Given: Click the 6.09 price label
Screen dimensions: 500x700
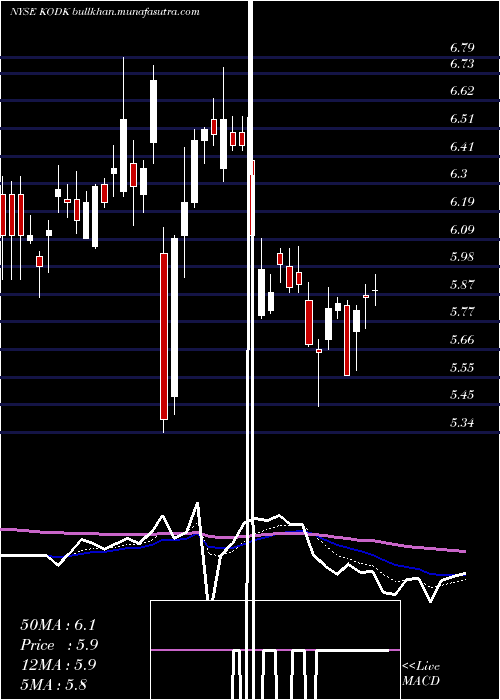Looking at the screenshot, I should [462, 229].
